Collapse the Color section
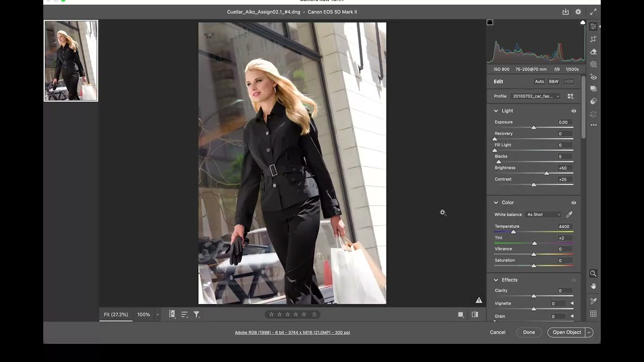The height and width of the screenshot is (362, 644). click(496, 203)
